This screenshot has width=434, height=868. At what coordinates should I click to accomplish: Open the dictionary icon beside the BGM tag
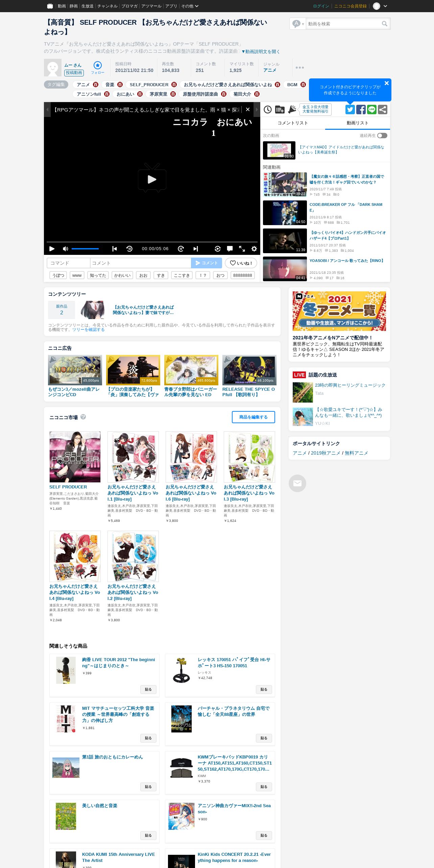(303, 85)
